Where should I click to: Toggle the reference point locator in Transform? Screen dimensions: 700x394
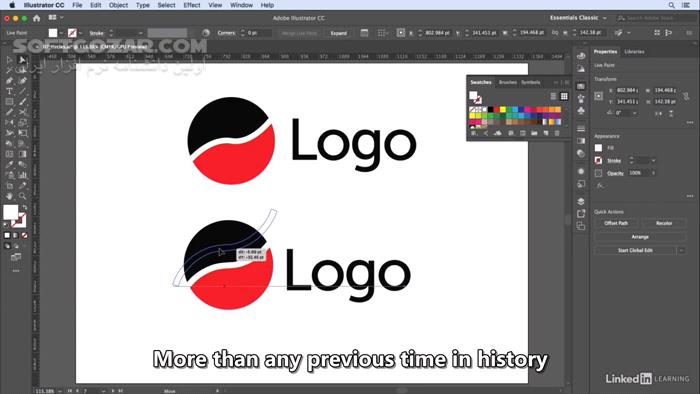pyautogui.click(x=599, y=95)
